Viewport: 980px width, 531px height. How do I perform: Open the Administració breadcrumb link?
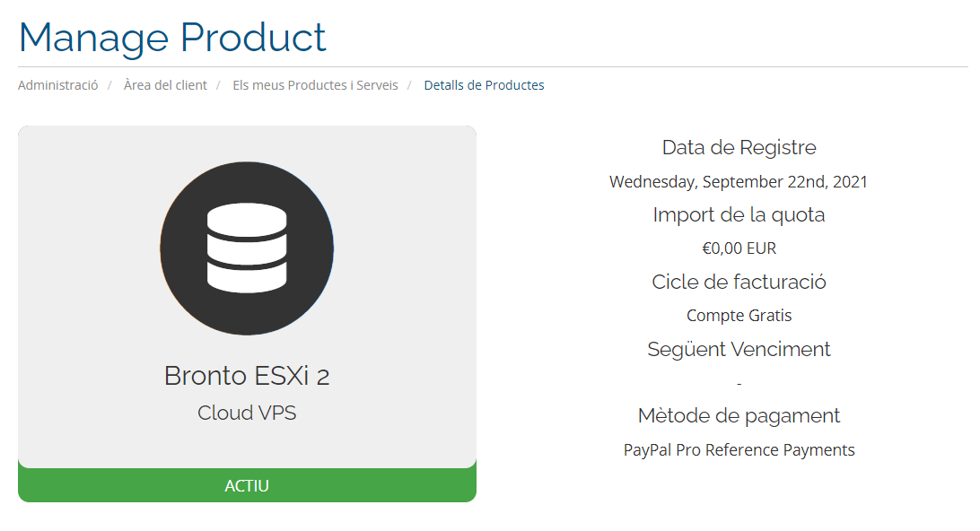pos(58,85)
